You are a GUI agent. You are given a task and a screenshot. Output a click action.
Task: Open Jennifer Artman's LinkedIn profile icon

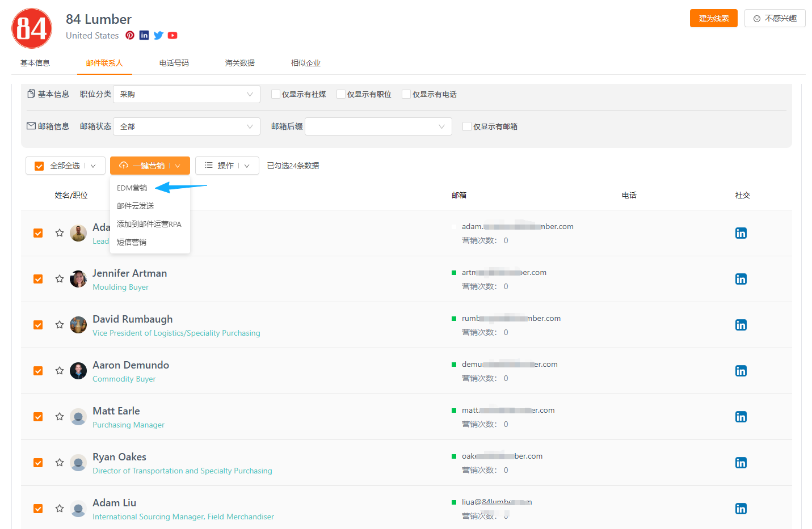[741, 279]
